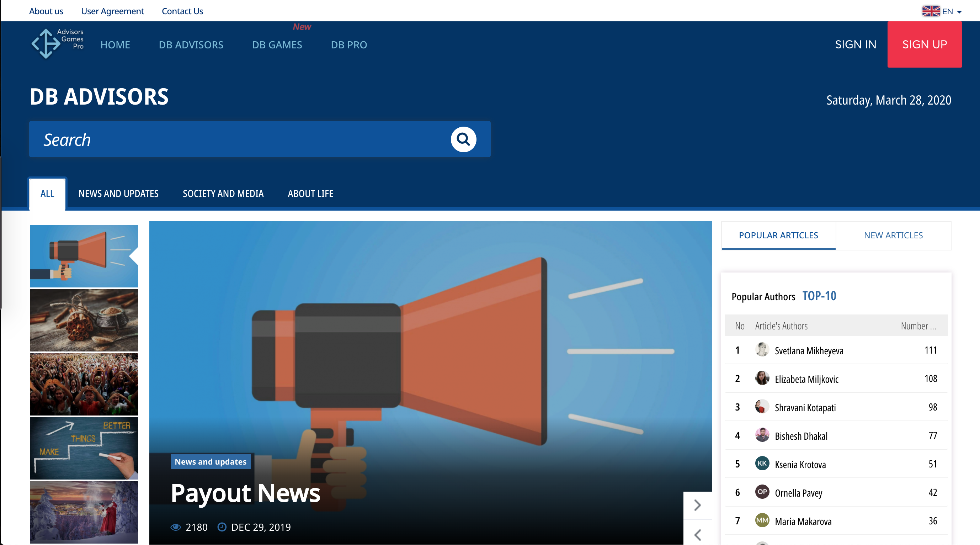Click the Number column header

[918, 326]
